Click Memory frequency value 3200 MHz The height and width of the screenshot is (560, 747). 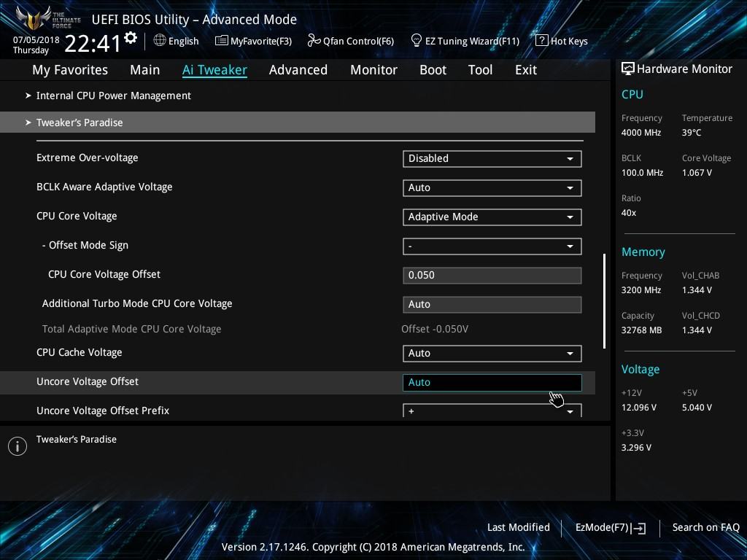[641, 290]
